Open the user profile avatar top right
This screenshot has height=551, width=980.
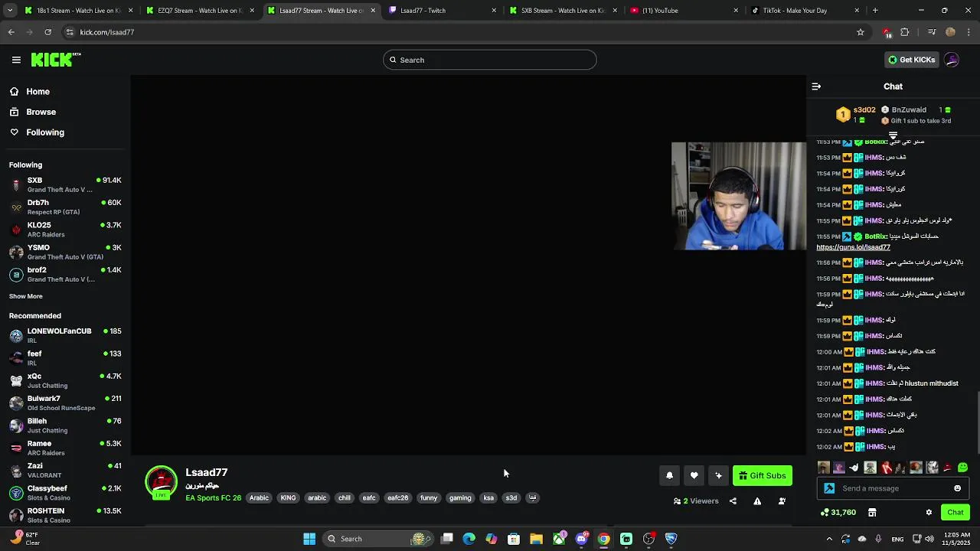click(x=952, y=60)
